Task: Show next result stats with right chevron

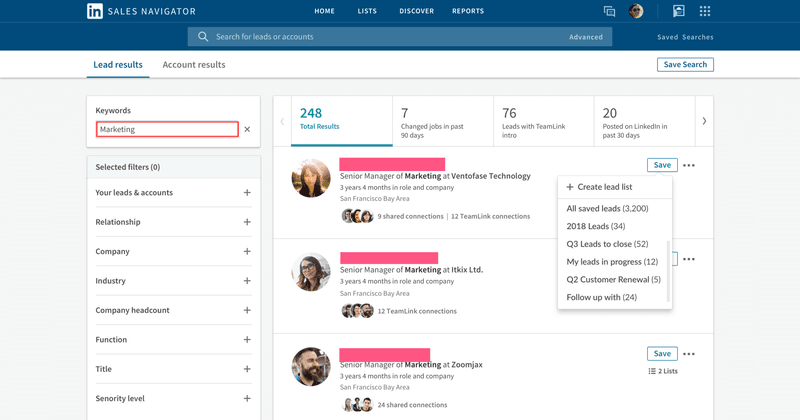Action: (704, 121)
